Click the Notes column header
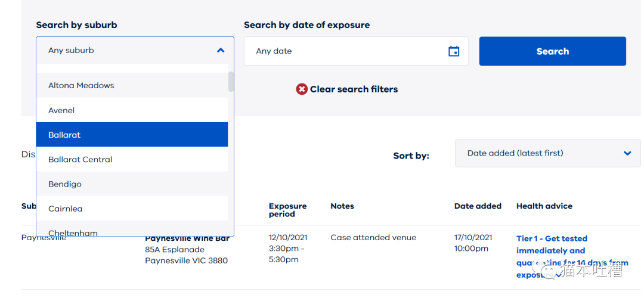Viewport: 644px width, 298px height. pyautogui.click(x=342, y=206)
